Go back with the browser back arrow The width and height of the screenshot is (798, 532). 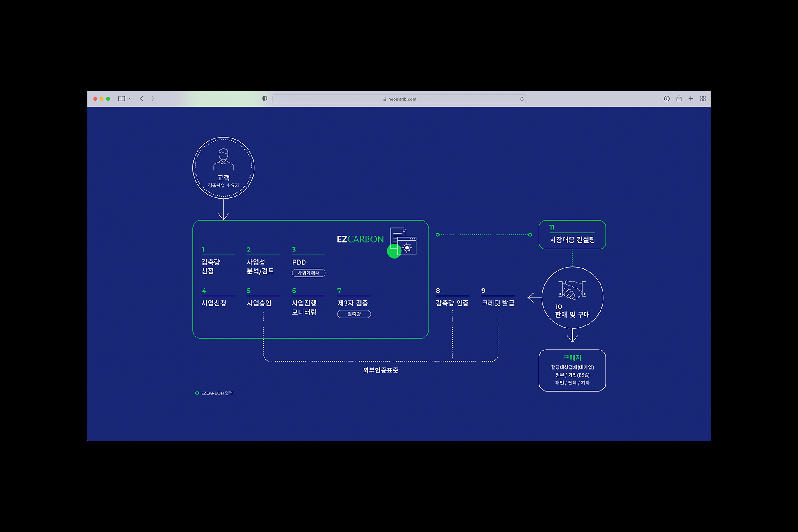click(x=141, y=99)
